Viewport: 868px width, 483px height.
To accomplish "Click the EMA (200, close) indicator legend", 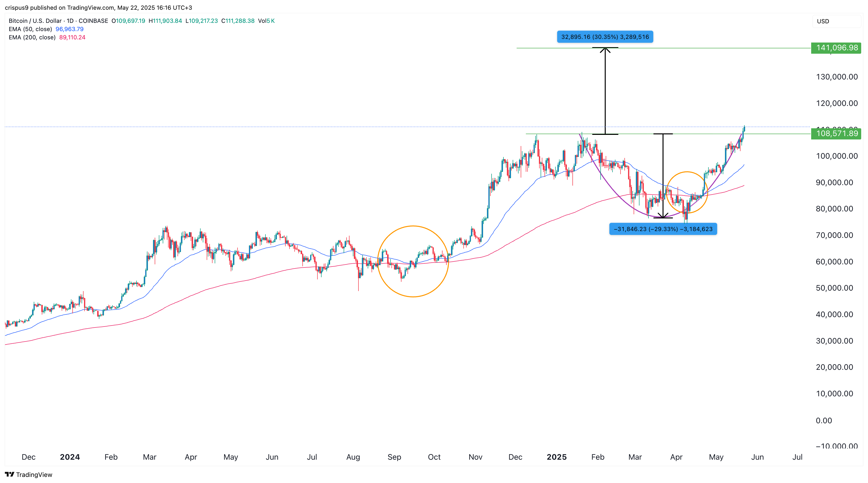I will (32, 37).
